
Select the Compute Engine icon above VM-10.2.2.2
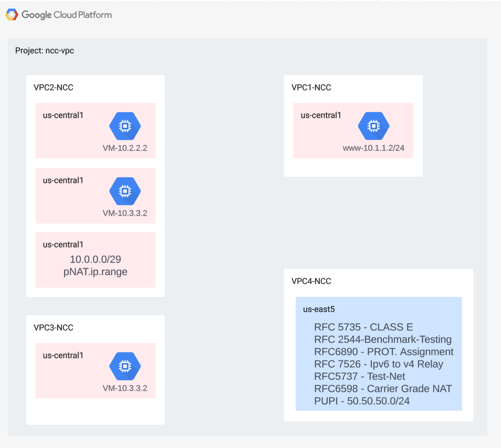pyautogui.click(x=125, y=126)
